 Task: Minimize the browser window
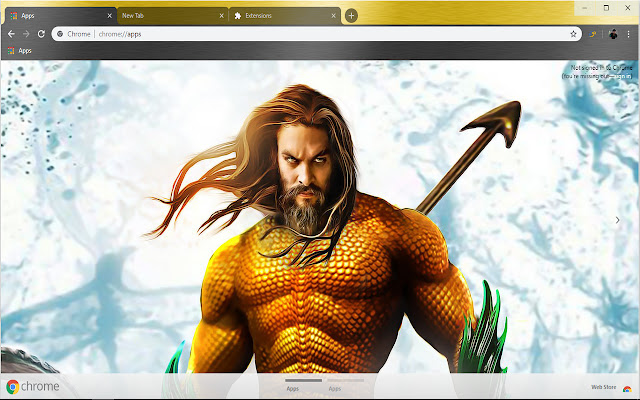pyautogui.click(x=585, y=8)
